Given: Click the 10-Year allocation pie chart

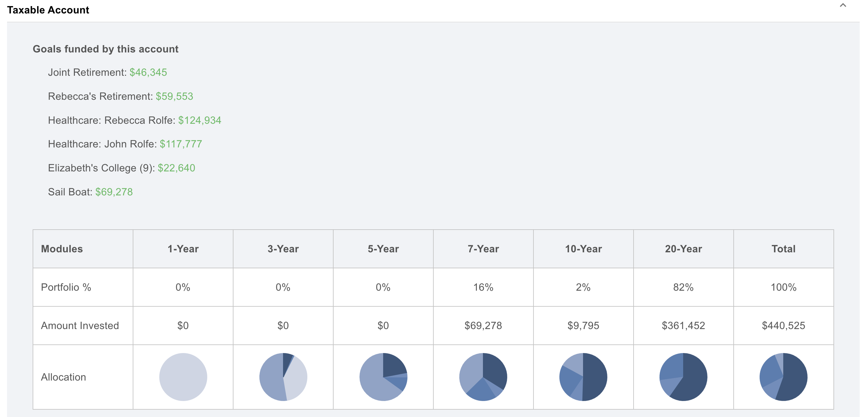Looking at the screenshot, I should pyautogui.click(x=583, y=377).
